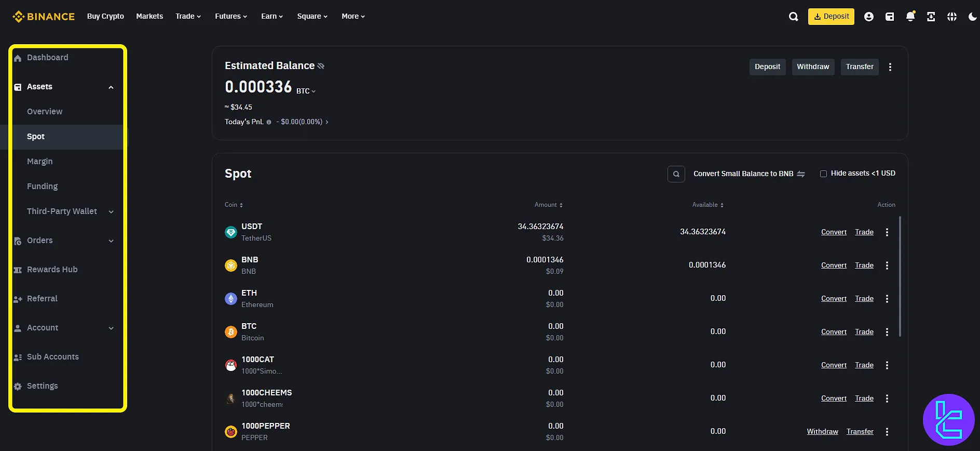Click Withdraw link for 1000PEPPER

click(x=822, y=432)
